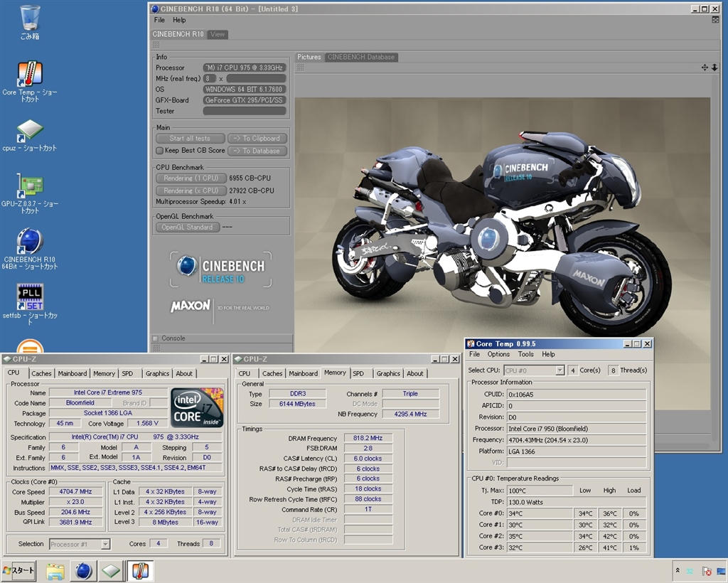Expand the Select CPU dropdown in Core Temp
Viewport: 728px width, 583px height.
pyautogui.click(x=560, y=370)
